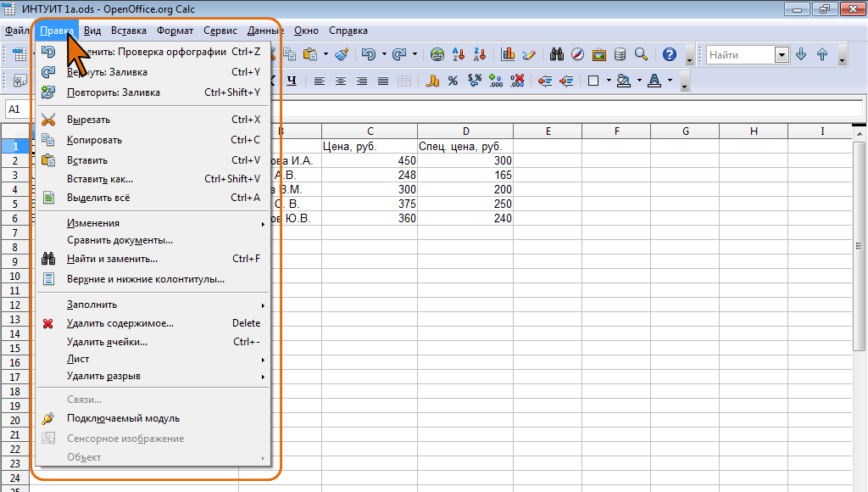The height and width of the screenshot is (492, 868).
Task: Click the Paste clipboard icon in the toolbar
Action: (x=310, y=54)
